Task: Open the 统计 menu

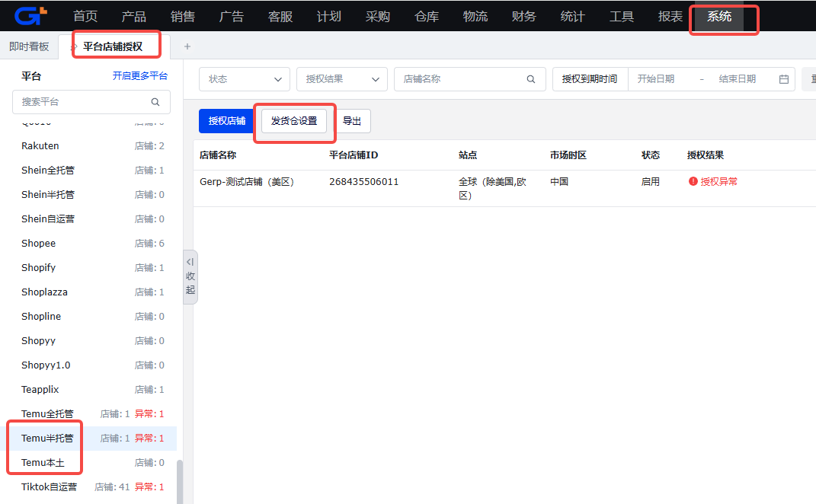Action: [x=573, y=16]
